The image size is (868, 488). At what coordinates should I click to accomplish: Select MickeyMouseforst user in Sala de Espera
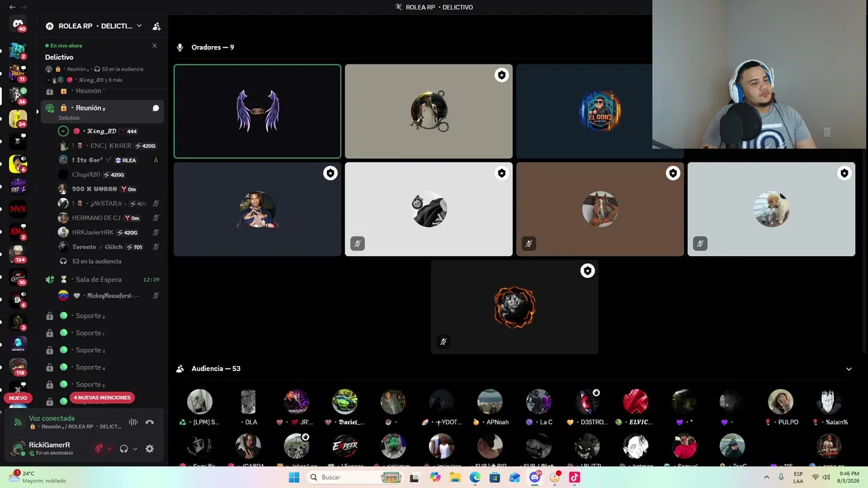[108, 296]
